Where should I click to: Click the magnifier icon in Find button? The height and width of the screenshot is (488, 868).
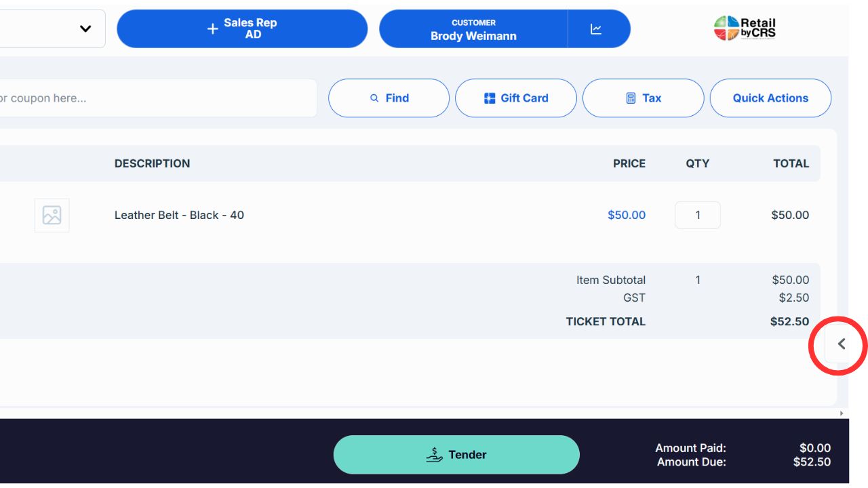point(374,98)
